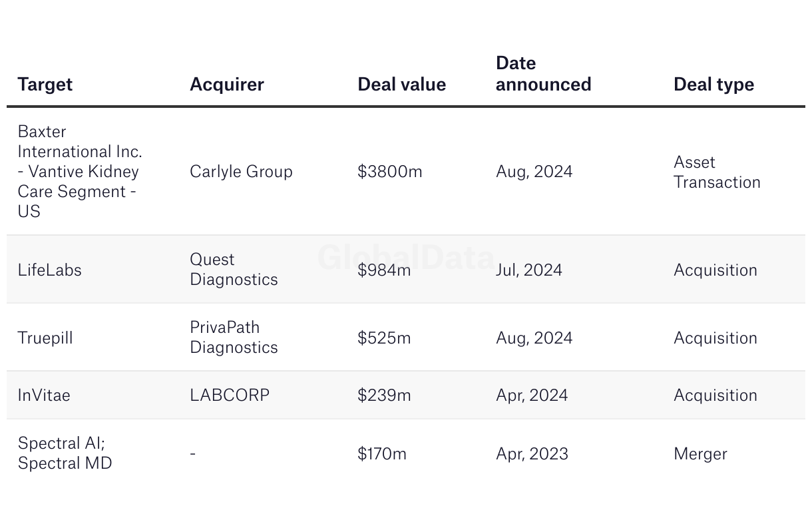Click PrivaPath Diagnostics acquirer name
Screen dimensions: 812x514
(234, 337)
